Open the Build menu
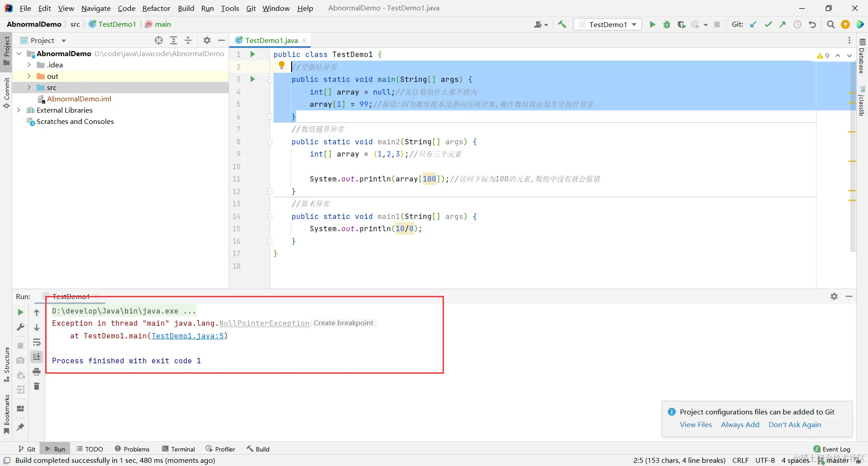Viewport: 868px width, 466px height. 186,8
